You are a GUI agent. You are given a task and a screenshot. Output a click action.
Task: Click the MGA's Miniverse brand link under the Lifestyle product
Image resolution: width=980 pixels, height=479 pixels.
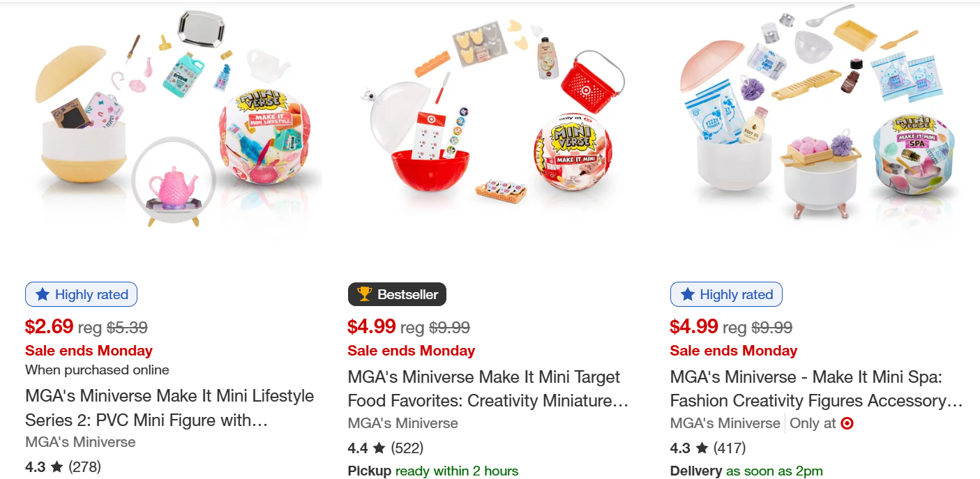click(x=80, y=442)
